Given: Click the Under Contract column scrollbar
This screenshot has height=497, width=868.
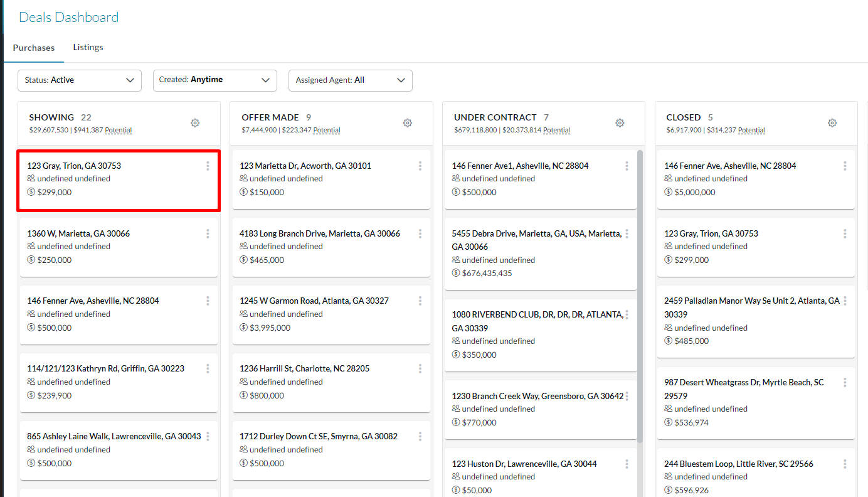Looking at the screenshot, I should tap(640, 295).
